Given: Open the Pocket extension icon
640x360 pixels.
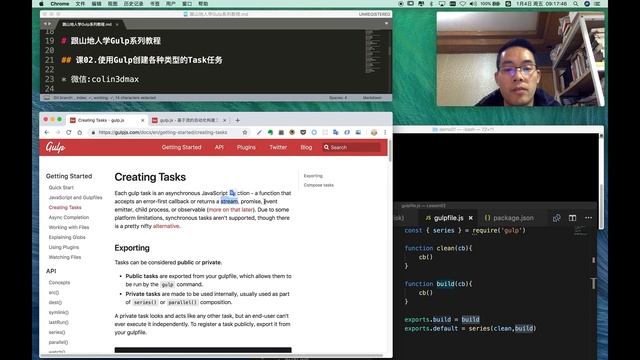Looking at the screenshot, I should pos(303,132).
